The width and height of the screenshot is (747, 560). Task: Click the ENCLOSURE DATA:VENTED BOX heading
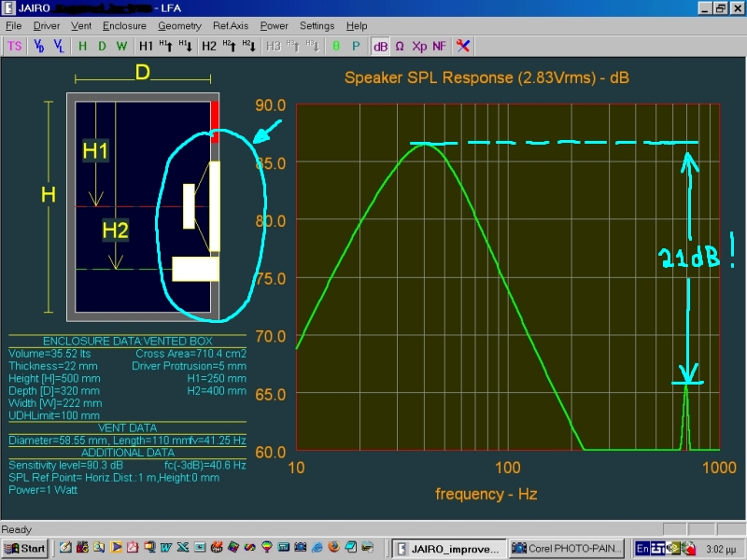[127, 341]
